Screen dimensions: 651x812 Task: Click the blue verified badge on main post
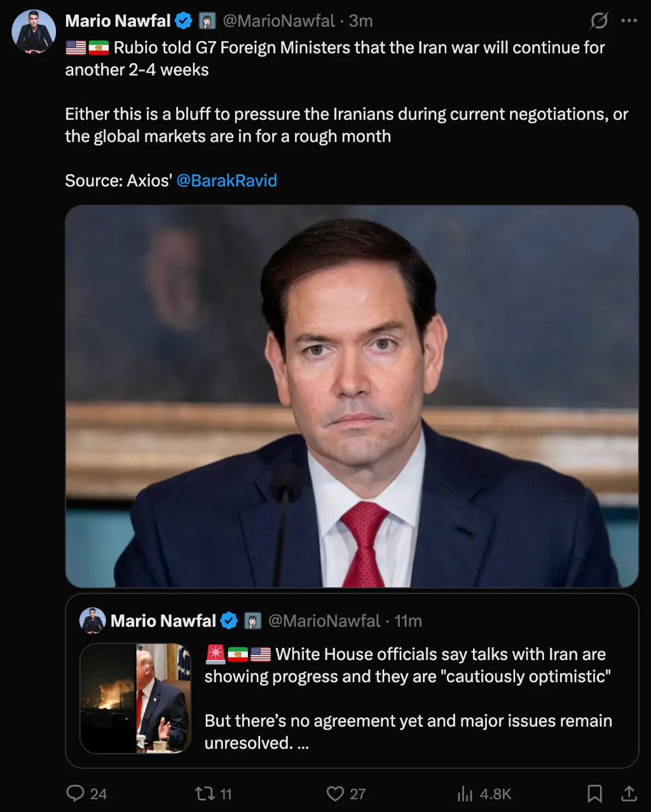coord(184,21)
